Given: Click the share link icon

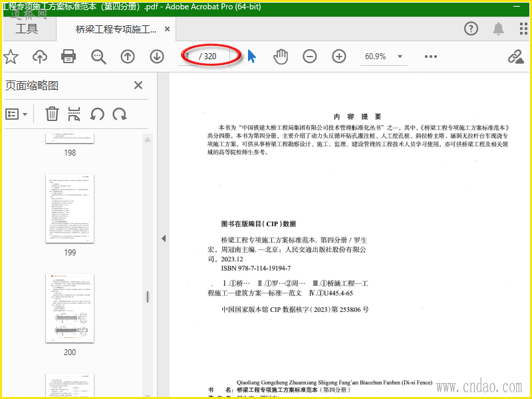Looking at the screenshot, I should 516,57.
